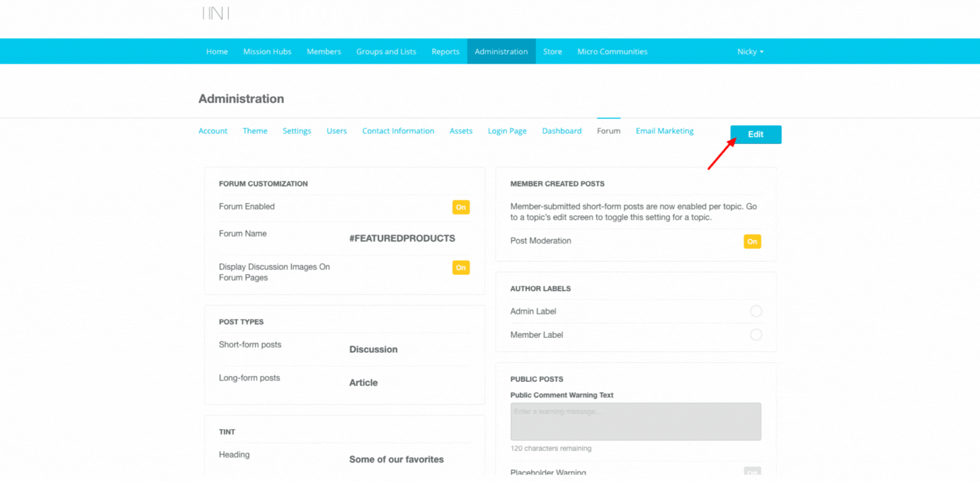
Task: Switch to the Dashboard tab
Action: [x=562, y=131]
